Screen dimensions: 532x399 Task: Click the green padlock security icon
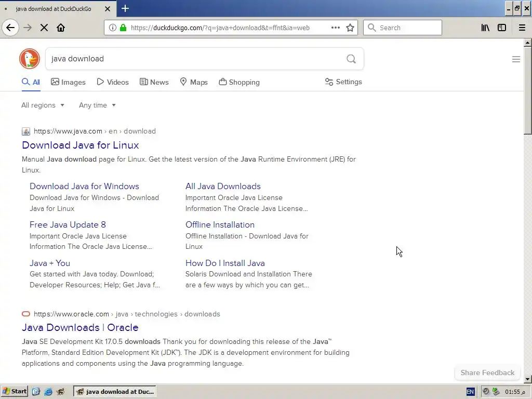coord(123,28)
